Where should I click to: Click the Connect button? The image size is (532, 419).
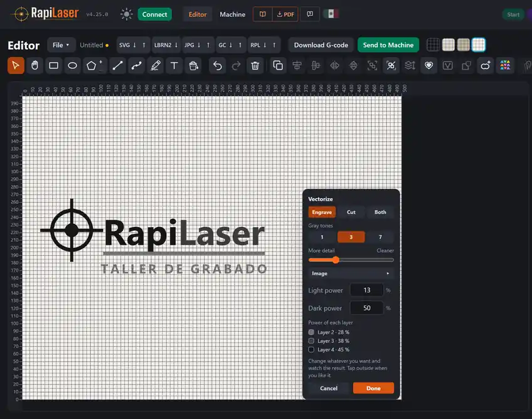coord(154,14)
